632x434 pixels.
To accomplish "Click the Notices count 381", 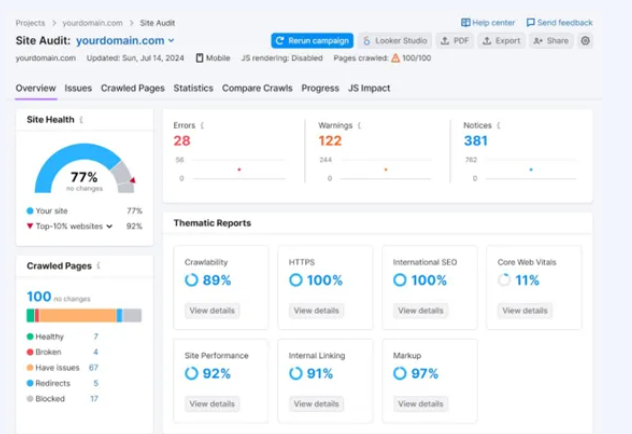I will coord(476,141).
